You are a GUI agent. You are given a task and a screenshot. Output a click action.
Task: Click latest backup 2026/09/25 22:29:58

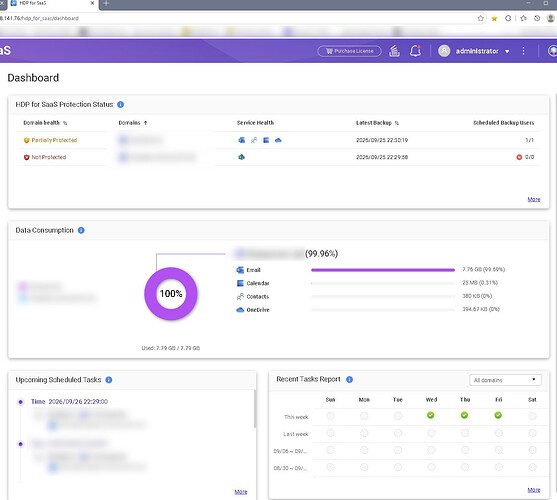(x=382, y=157)
